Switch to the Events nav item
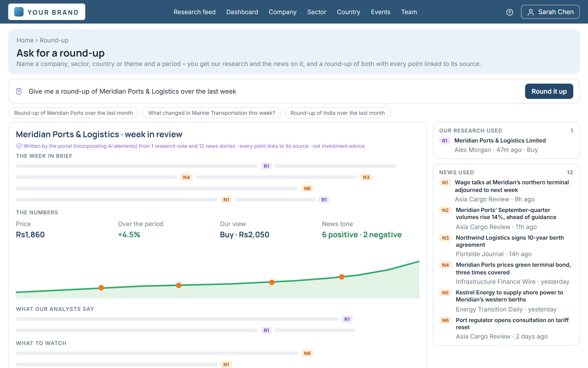The image size is (588, 368). pyautogui.click(x=380, y=12)
